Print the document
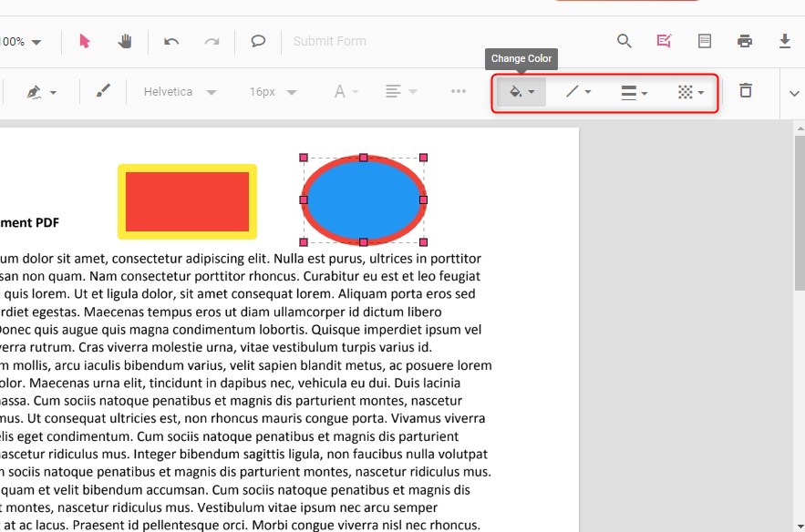Image resolution: width=805 pixels, height=532 pixels. click(745, 41)
